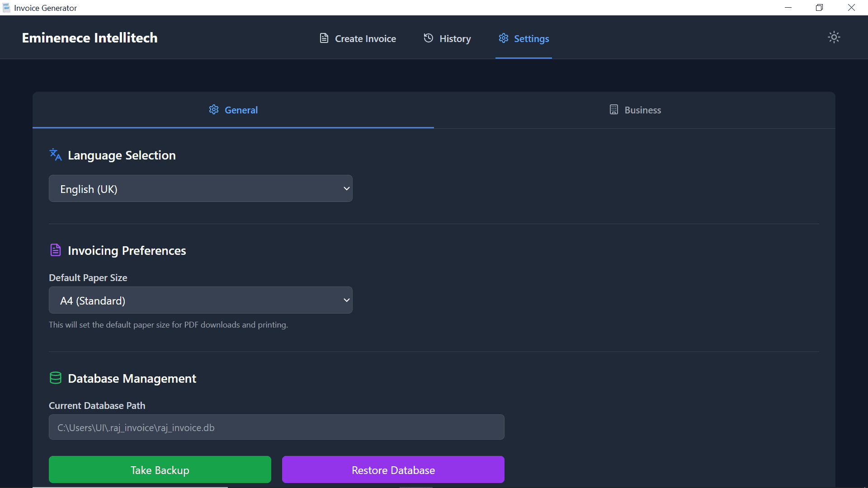
Task: Click the green Database Management icon
Action: (55, 378)
